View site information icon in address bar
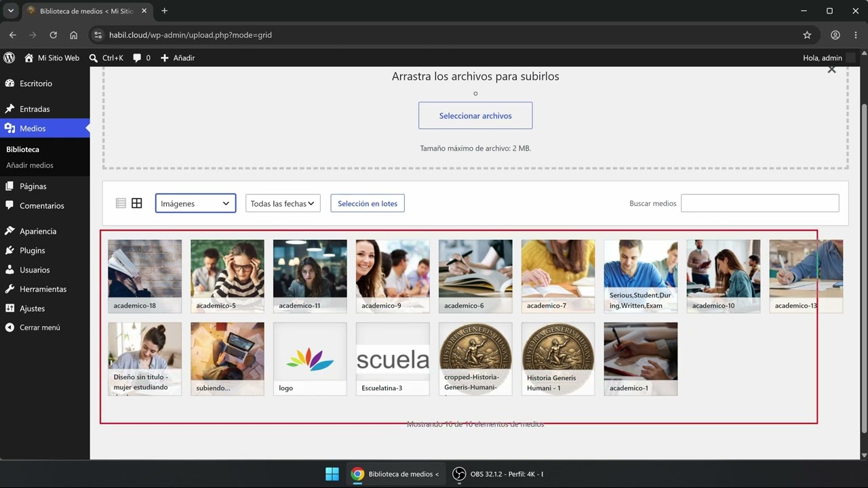This screenshot has height=488, width=868. pos(98,35)
